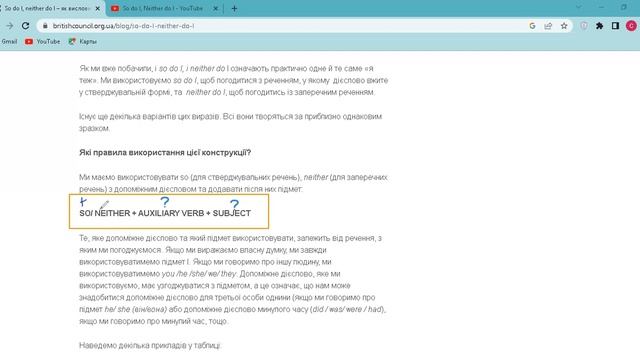Click the share page icon
Image resolution: width=640 pixels, height=360 pixels.
click(548, 26)
